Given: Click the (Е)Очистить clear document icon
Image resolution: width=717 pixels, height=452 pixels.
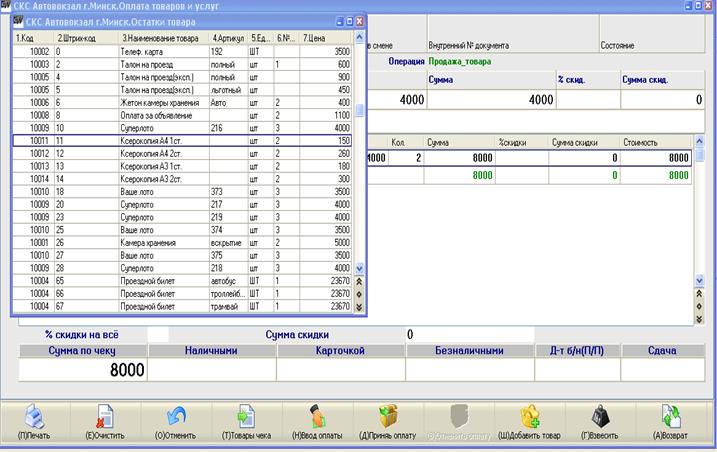Looking at the screenshot, I should click(x=105, y=417).
